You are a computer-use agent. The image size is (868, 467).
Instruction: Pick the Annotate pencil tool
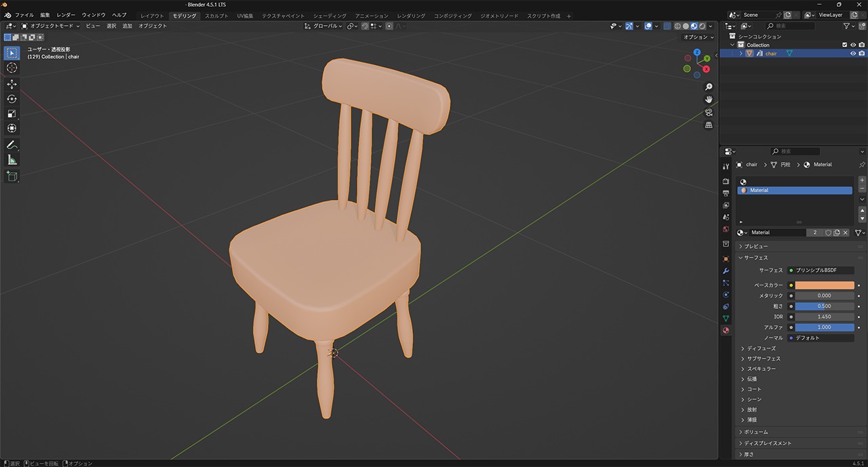[12, 145]
